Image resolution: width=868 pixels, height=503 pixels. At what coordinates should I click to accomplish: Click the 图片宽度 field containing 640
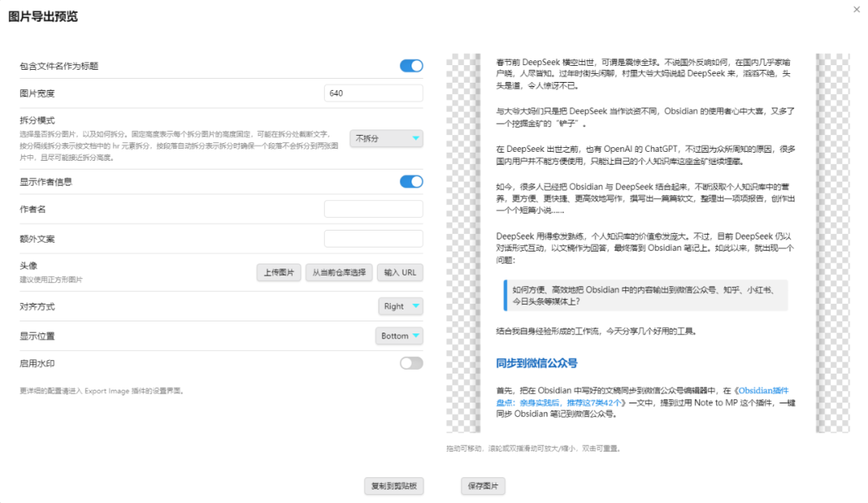tap(374, 93)
